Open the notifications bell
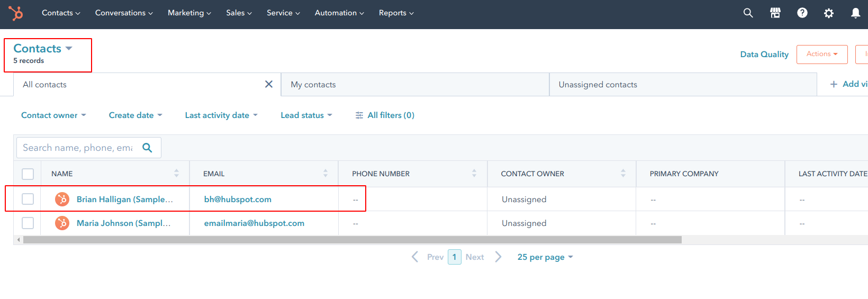Image resolution: width=868 pixels, height=299 pixels. pos(855,13)
